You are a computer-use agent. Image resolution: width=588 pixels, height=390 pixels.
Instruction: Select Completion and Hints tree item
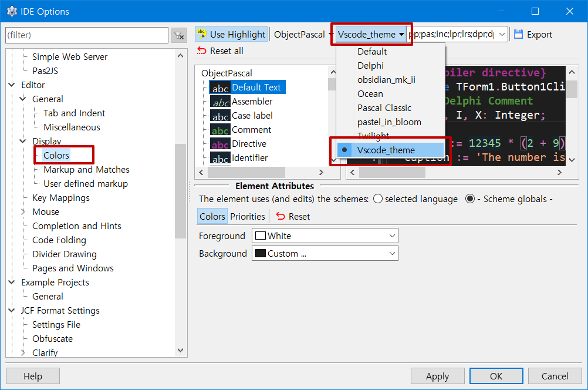tap(76, 226)
